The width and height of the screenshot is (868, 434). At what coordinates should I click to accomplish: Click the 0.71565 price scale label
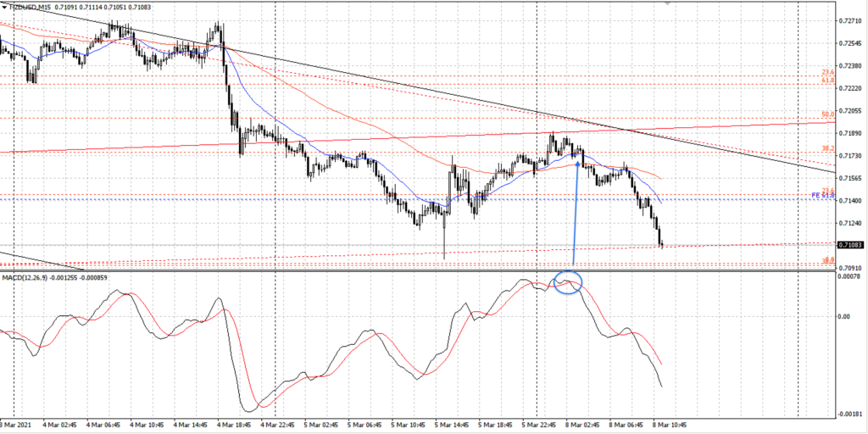pyautogui.click(x=849, y=178)
